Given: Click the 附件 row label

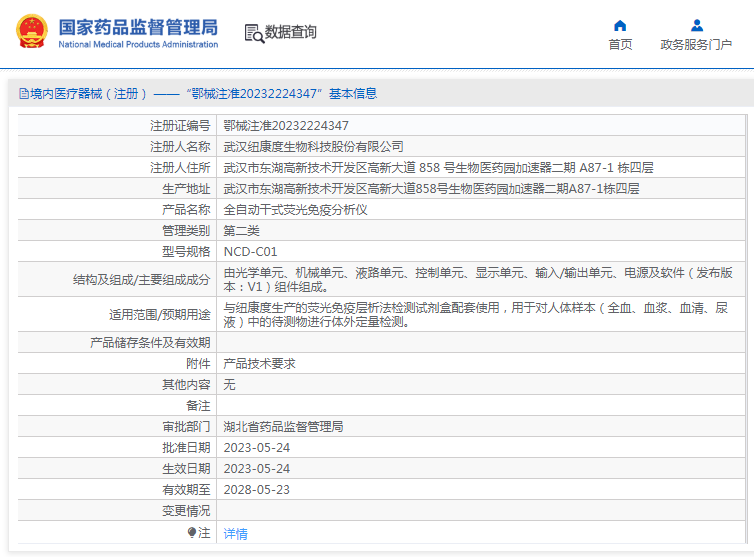Looking at the screenshot, I should point(198,364).
